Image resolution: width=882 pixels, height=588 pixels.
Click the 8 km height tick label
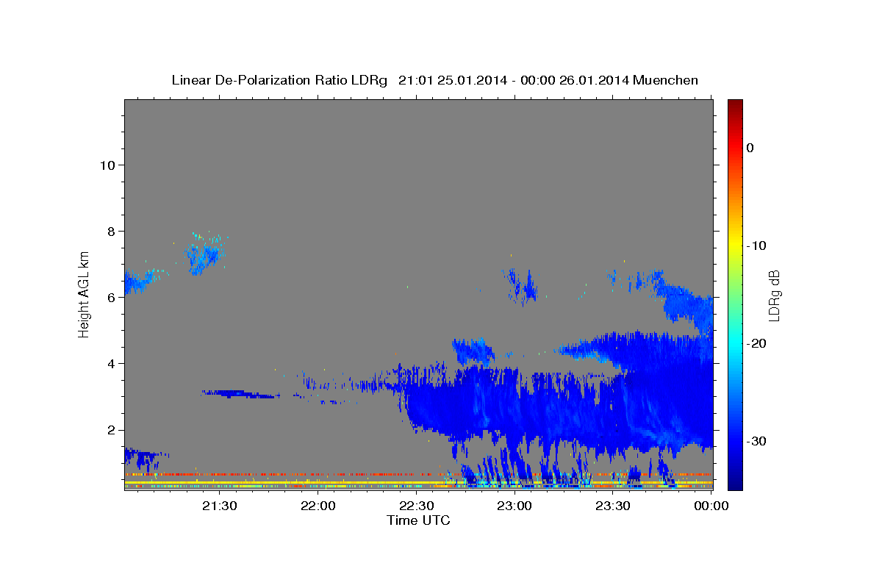click(112, 231)
